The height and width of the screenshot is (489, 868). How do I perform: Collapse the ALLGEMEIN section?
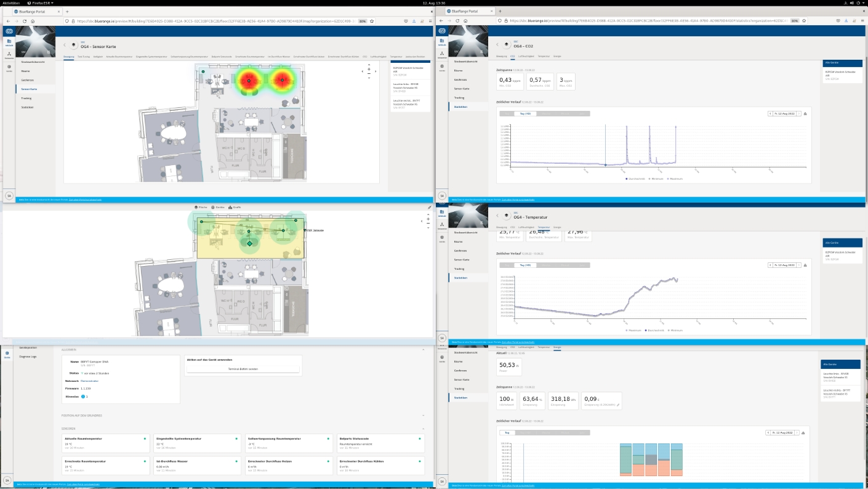pos(423,350)
